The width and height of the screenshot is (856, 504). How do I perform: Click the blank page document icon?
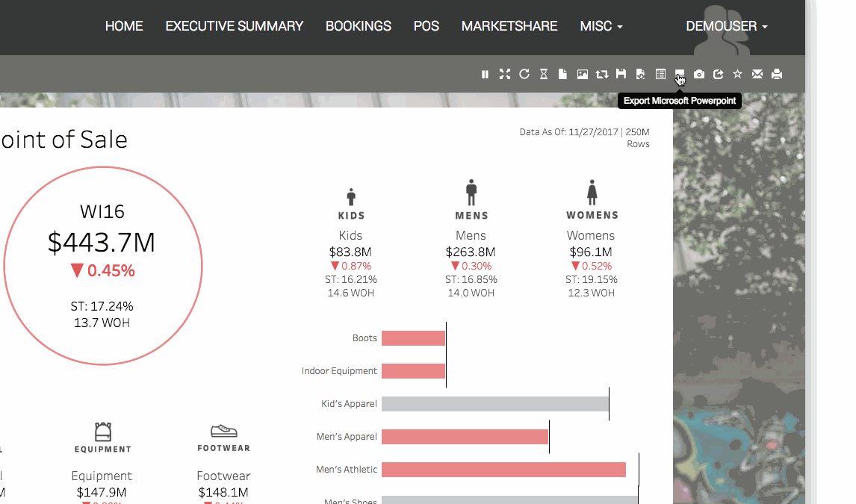click(x=563, y=74)
